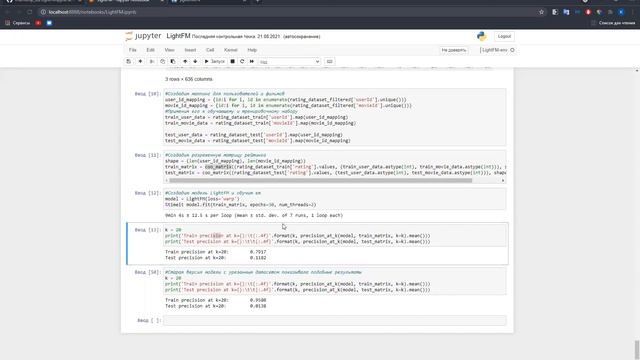This screenshot has width=640, height=360.
Task: Click the Не доверять trust button
Action: coord(453,50)
